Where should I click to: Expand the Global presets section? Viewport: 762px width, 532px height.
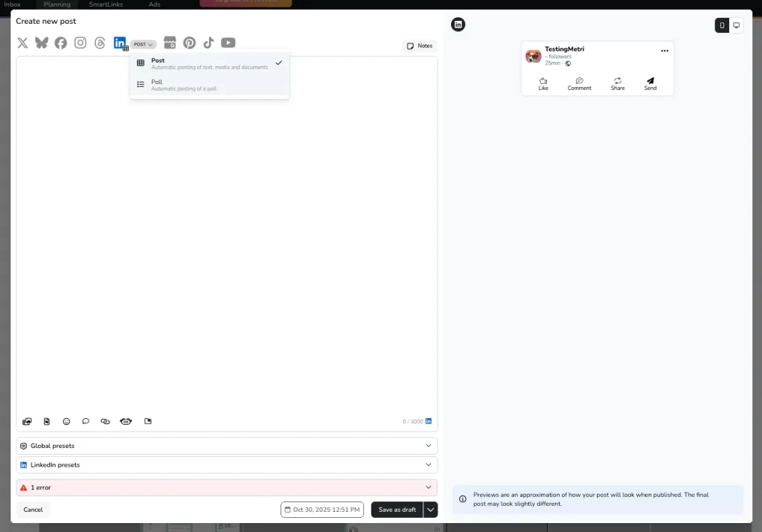[226, 446]
